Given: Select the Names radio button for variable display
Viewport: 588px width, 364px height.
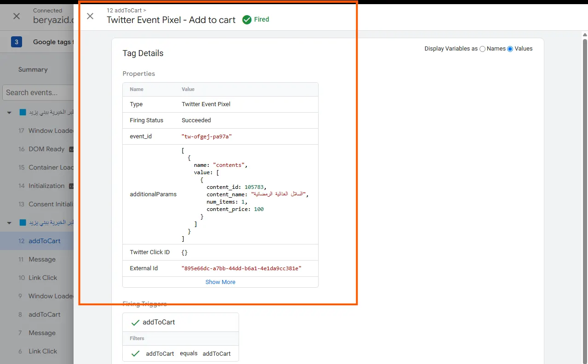Looking at the screenshot, I should [x=482, y=49].
